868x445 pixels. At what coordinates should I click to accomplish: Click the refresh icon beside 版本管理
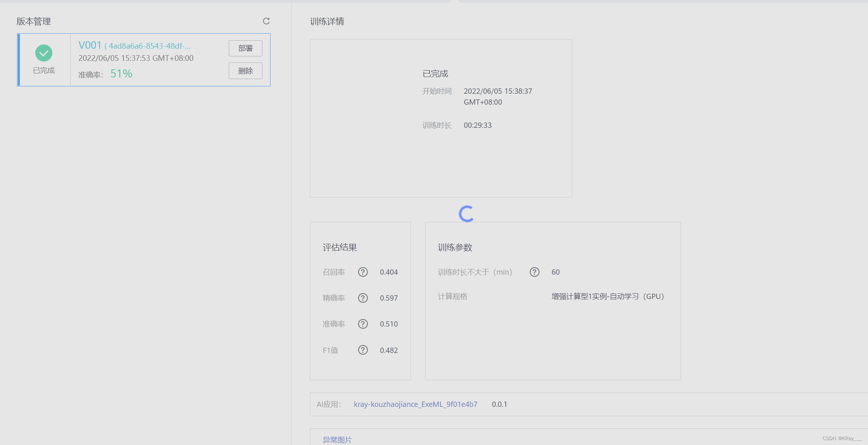pyautogui.click(x=266, y=21)
